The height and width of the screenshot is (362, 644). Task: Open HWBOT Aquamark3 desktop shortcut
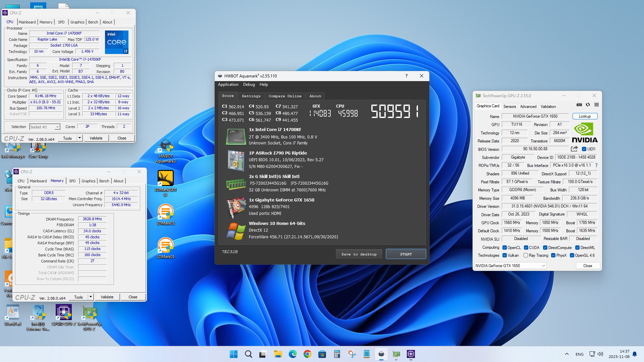165,152
